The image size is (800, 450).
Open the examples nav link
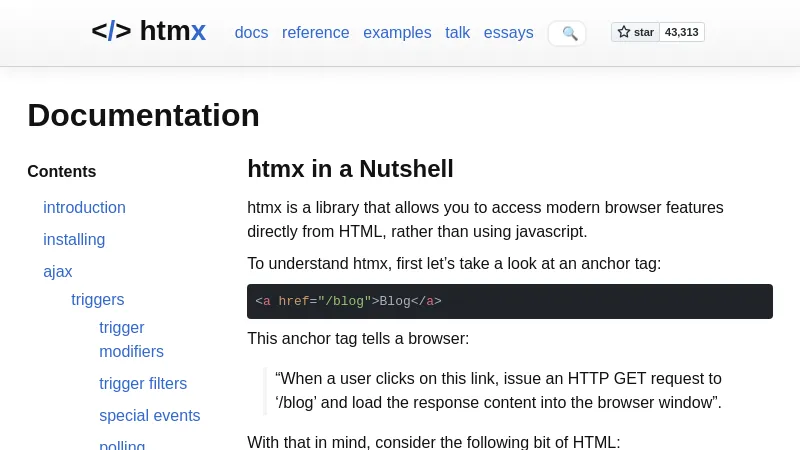pos(397,33)
